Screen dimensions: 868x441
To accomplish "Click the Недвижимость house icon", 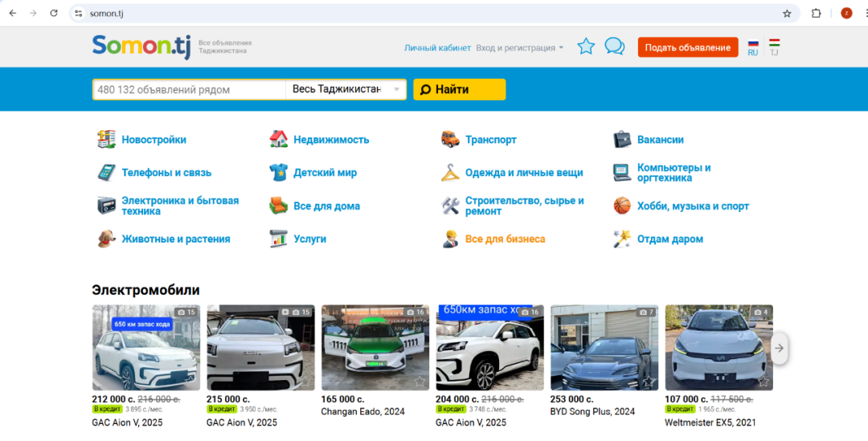I will 278,139.
